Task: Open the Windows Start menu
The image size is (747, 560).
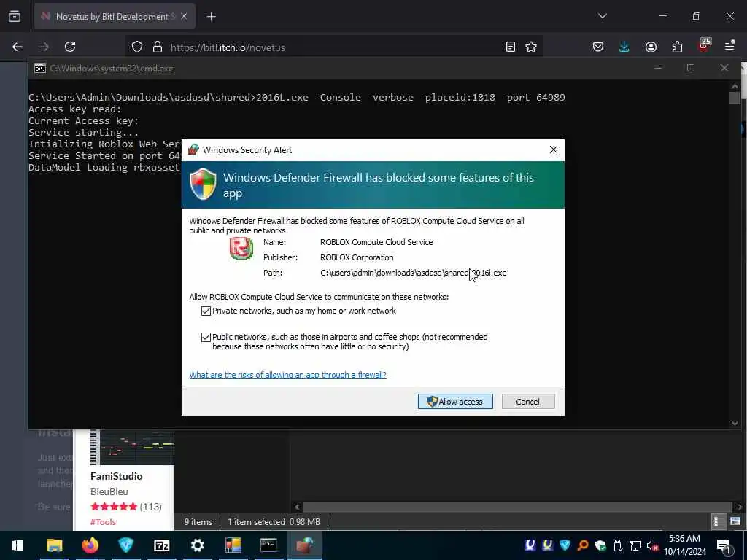Action: click(x=18, y=545)
